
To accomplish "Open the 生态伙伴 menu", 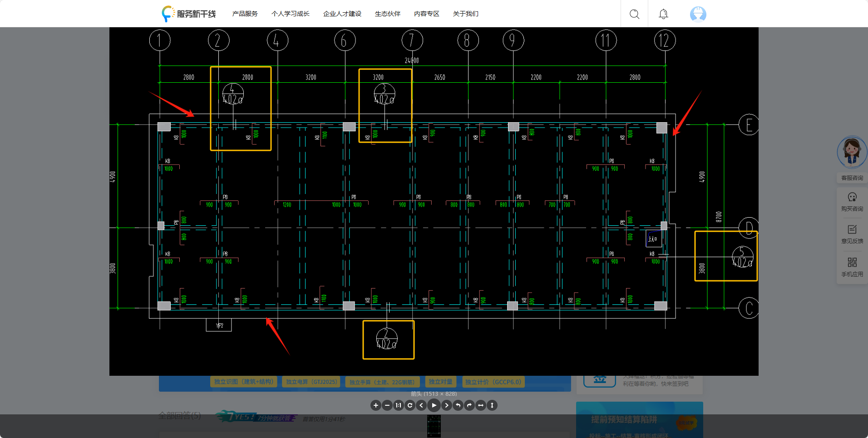I will [387, 14].
